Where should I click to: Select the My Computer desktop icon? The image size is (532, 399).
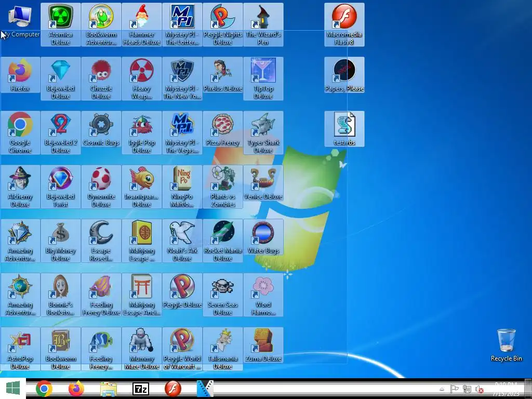pos(20,21)
